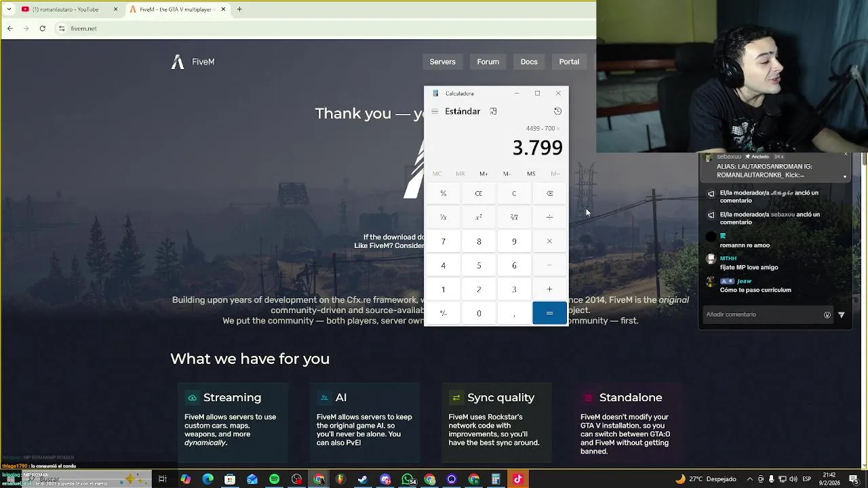Open the Docs link on FiveM site

click(x=529, y=62)
